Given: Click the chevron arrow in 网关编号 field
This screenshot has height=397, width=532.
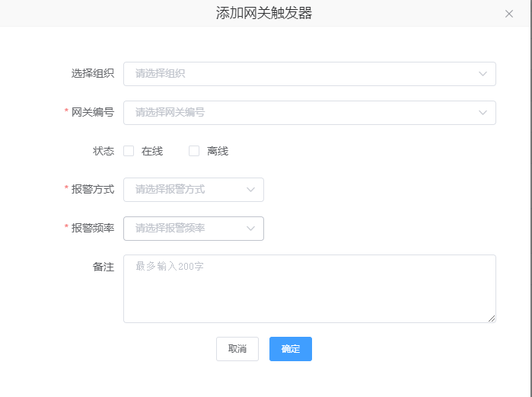Looking at the screenshot, I should pos(483,113).
